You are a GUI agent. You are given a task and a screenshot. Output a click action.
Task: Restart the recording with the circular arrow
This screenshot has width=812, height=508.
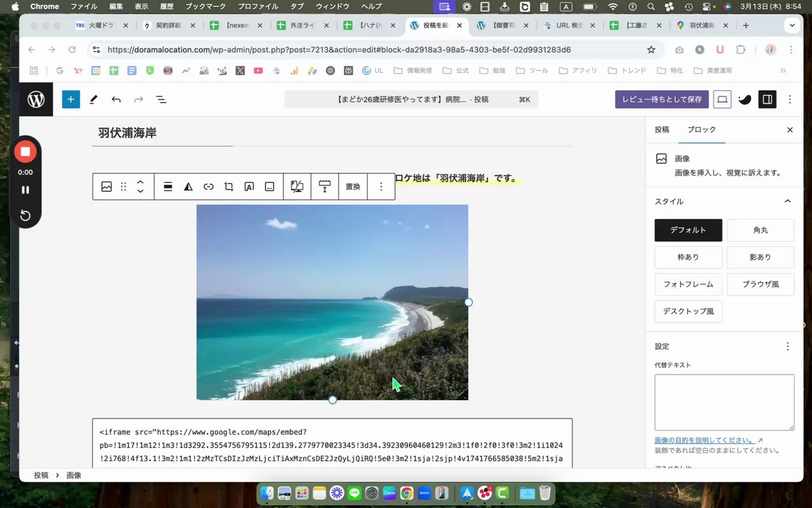coord(25,215)
